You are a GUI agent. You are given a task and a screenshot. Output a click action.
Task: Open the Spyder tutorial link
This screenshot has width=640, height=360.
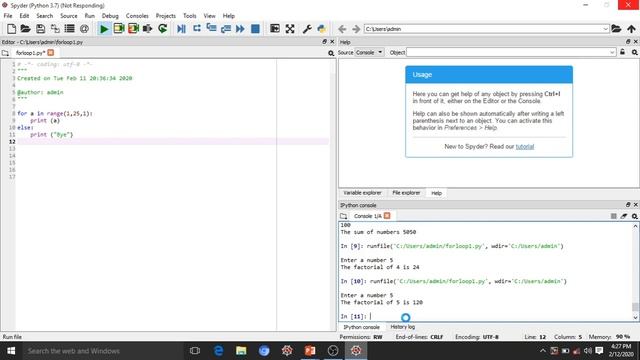[x=524, y=147]
